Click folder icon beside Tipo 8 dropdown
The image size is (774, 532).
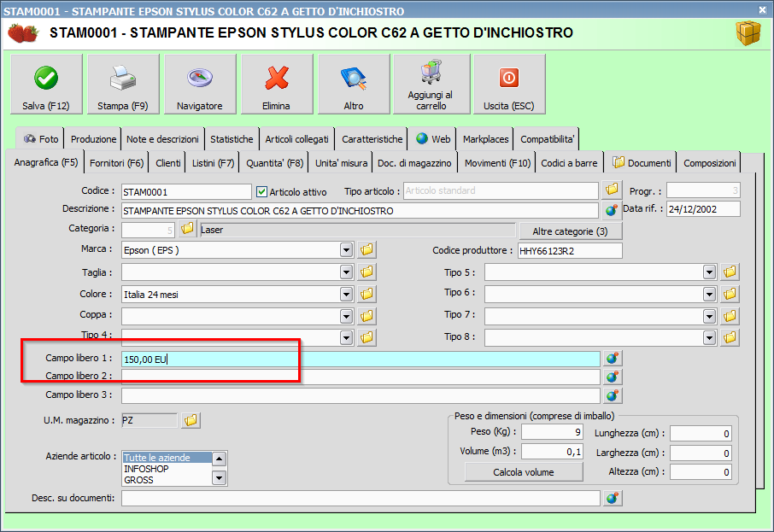pyautogui.click(x=730, y=337)
